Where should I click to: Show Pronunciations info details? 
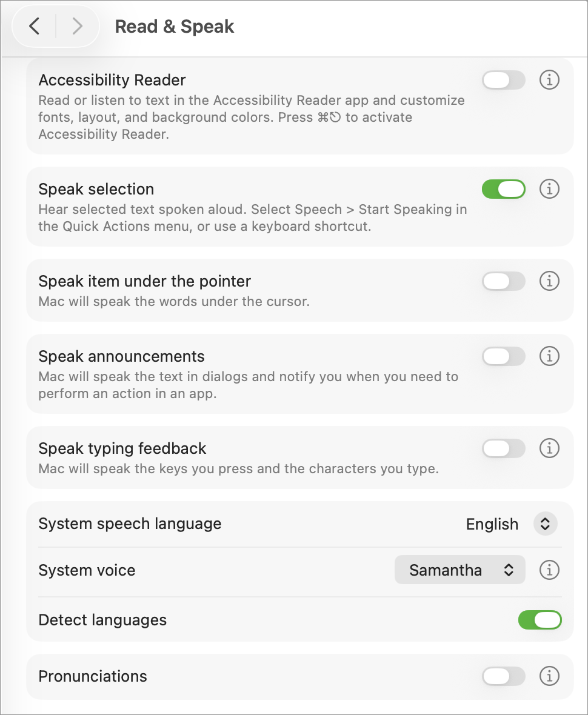click(x=549, y=676)
